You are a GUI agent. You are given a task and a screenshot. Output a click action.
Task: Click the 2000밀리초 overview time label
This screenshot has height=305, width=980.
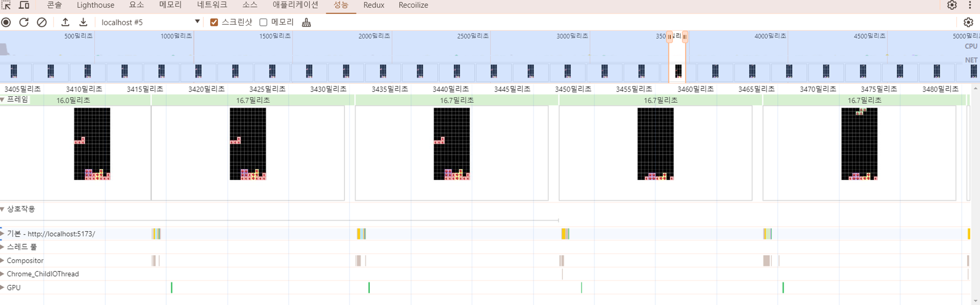(374, 36)
